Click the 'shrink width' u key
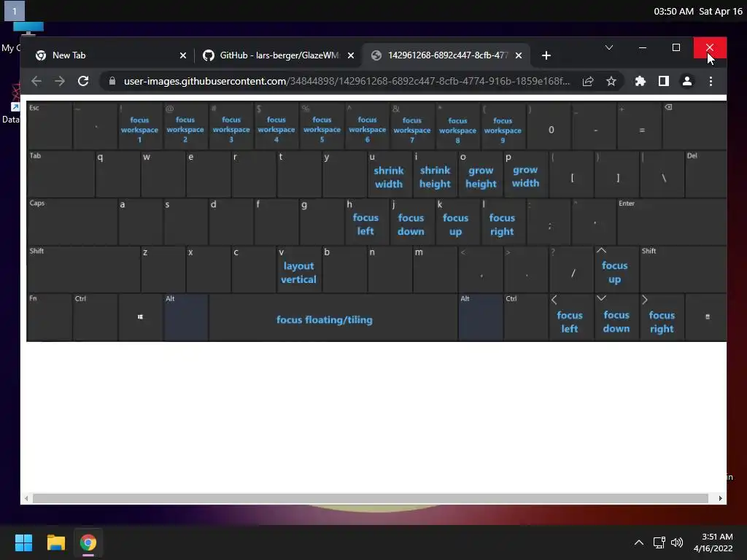Image resolution: width=747 pixels, height=560 pixels. pos(390,174)
